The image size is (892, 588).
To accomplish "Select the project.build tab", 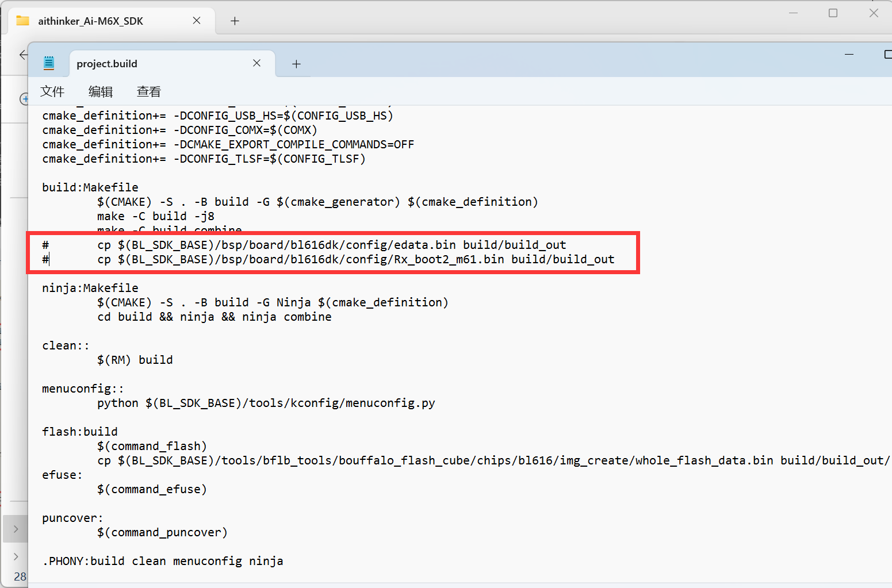I will click(172, 63).
